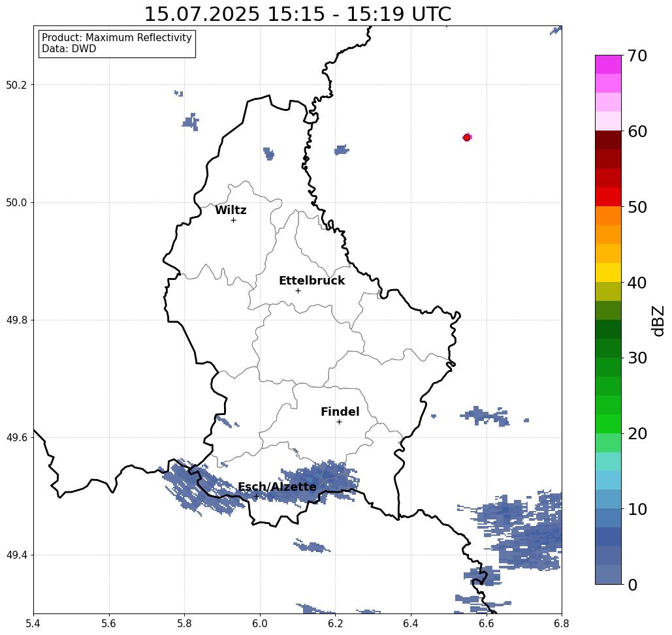The image size is (672, 635).
Task: Click the 40 value on the colorbar
Action: point(637,283)
